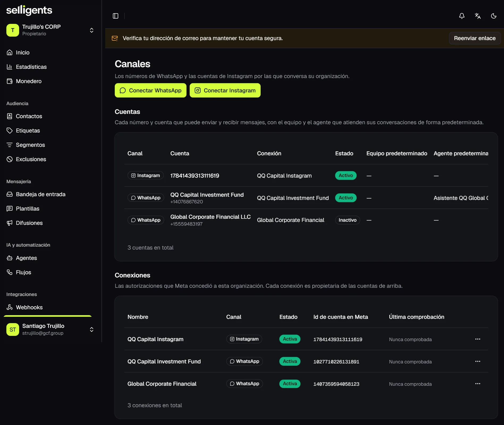Image resolution: width=504 pixels, height=425 pixels.
Task: Expand the Santiago Trujillo user menu
Action: [50, 329]
